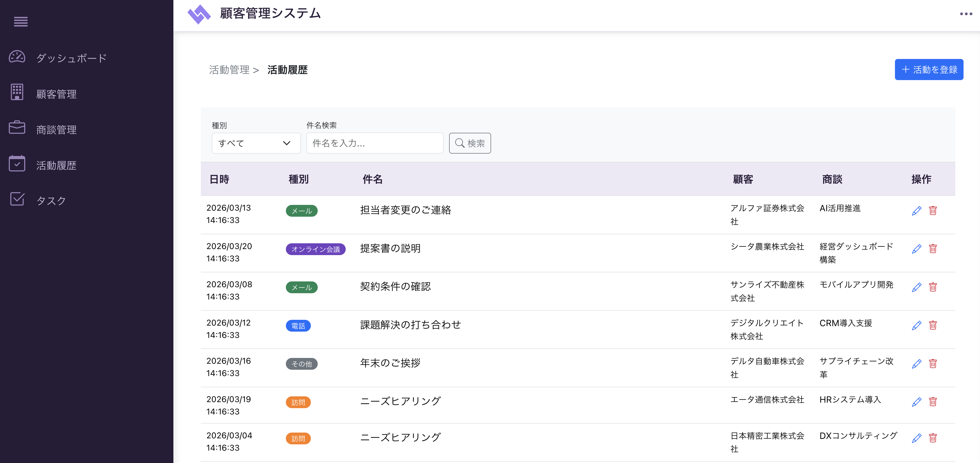Click the HRシステム導入 deal cell
Viewport: 980px width, 463px height.
850,399
